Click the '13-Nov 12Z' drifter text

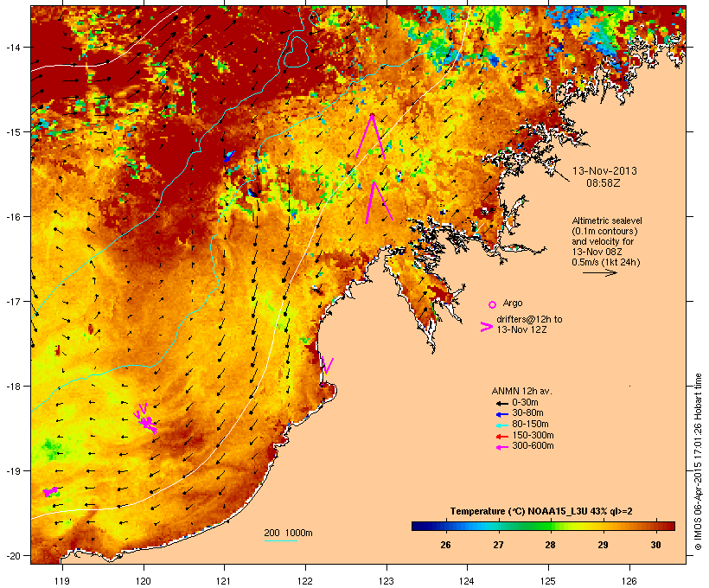point(521,329)
